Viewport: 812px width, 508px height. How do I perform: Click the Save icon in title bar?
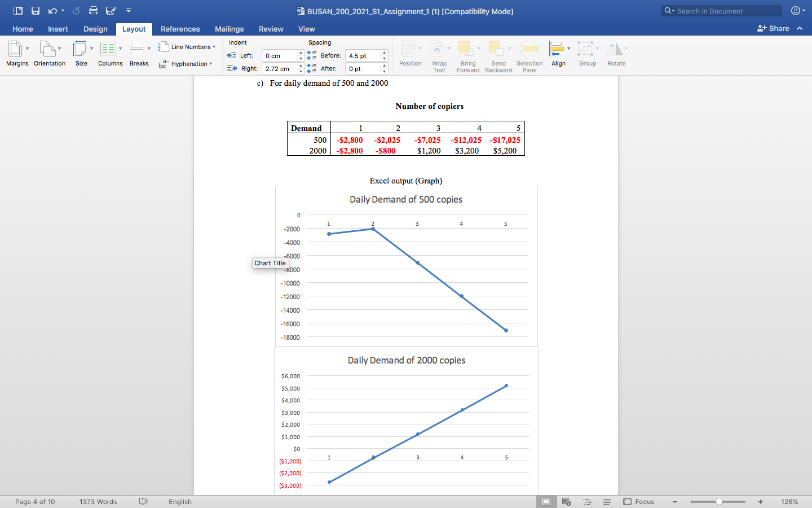point(36,11)
